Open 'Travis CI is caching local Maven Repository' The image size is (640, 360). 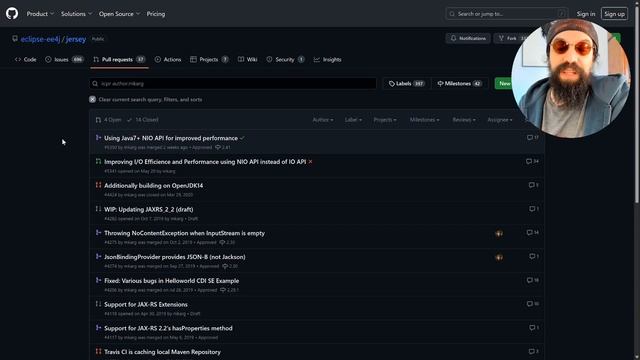162,352
